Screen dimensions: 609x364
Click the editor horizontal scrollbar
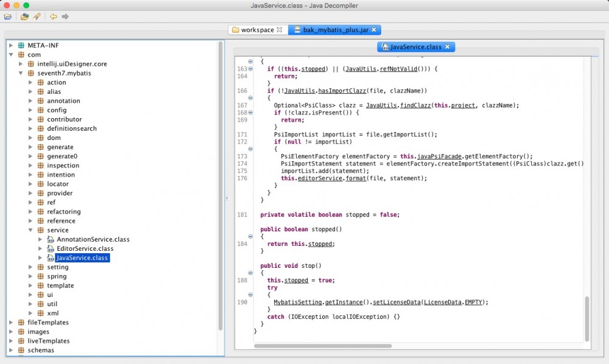pyautogui.click(x=323, y=346)
